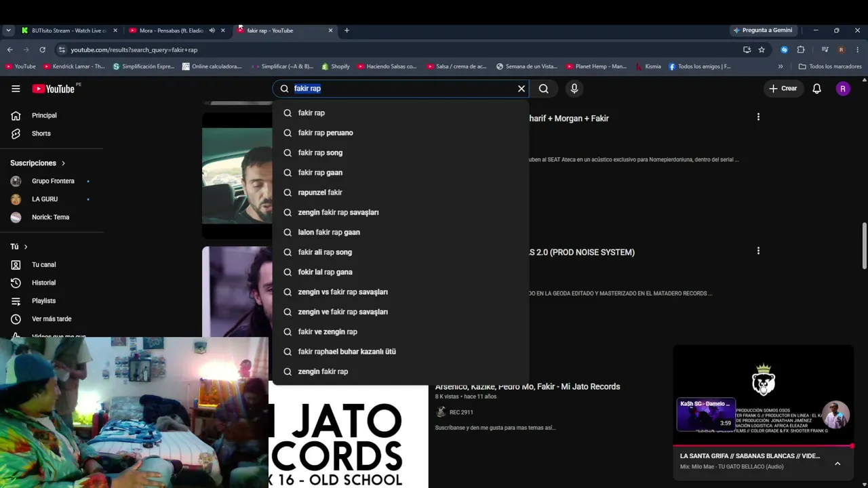Switch to the 'Mora - Pensabas' tab
The image size is (868, 488).
coord(172,30)
